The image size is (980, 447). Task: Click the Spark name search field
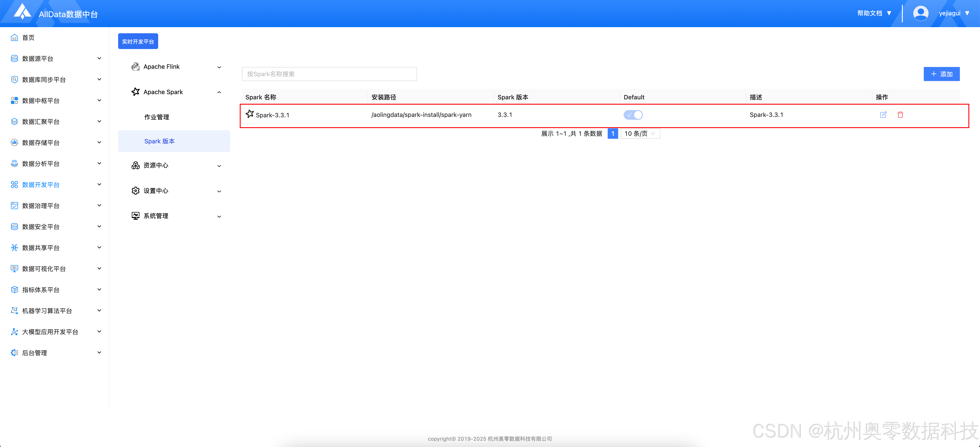[329, 74]
